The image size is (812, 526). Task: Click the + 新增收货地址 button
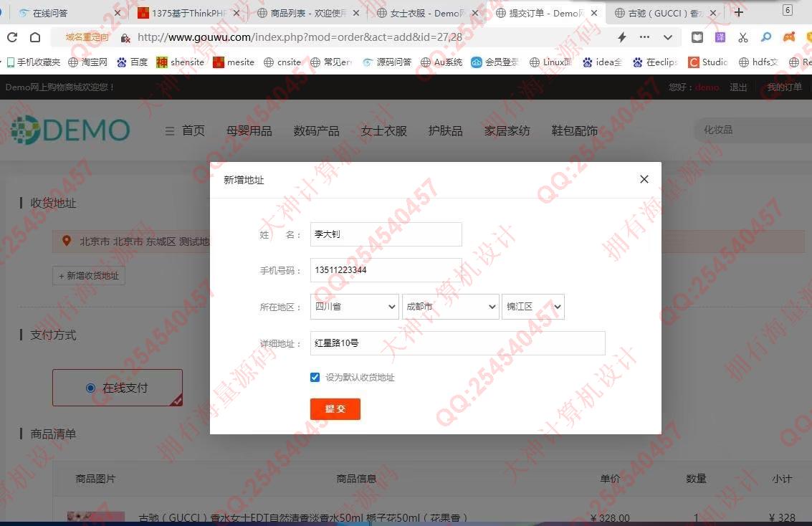pyautogui.click(x=89, y=276)
